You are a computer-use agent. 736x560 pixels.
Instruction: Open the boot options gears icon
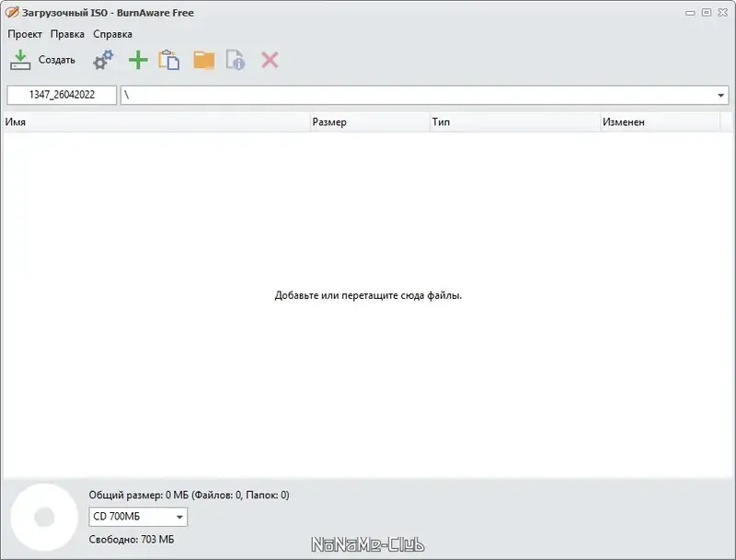tap(103, 60)
